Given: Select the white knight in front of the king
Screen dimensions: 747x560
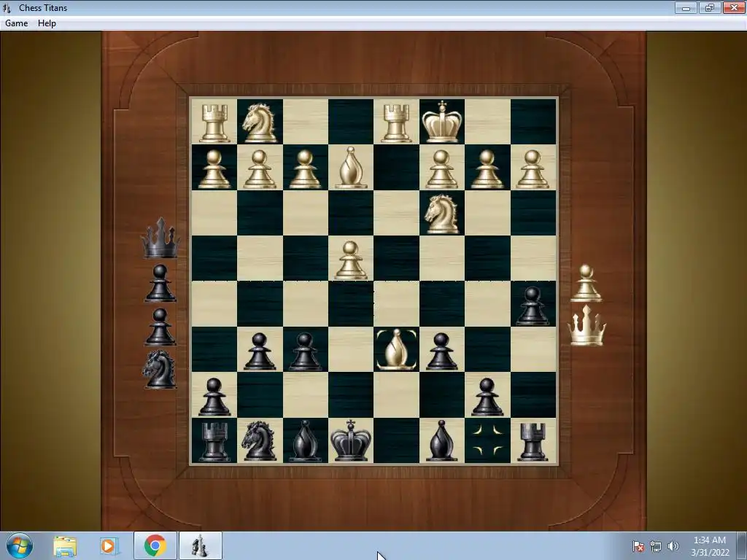Looking at the screenshot, I should pos(442,214).
